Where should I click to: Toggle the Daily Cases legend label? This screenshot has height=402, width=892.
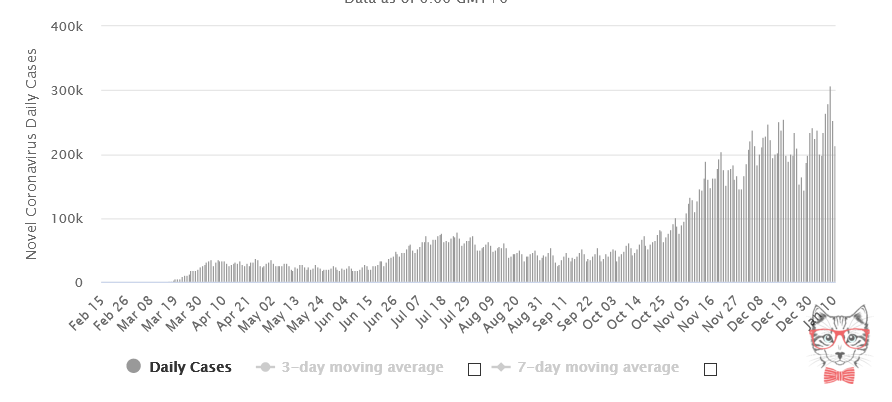(190, 367)
